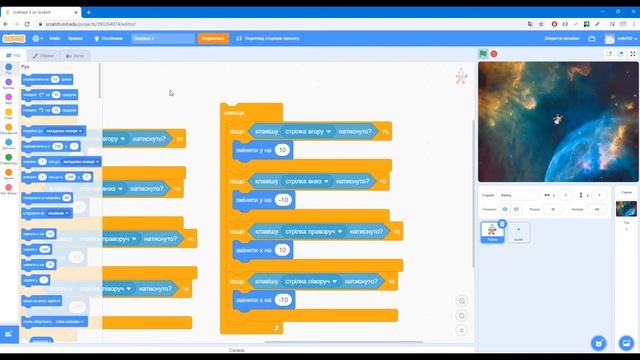This screenshot has width=640, height=360.
Task: Set sprite visibility to hidden (crossed eye)
Action: pos(516,209)
